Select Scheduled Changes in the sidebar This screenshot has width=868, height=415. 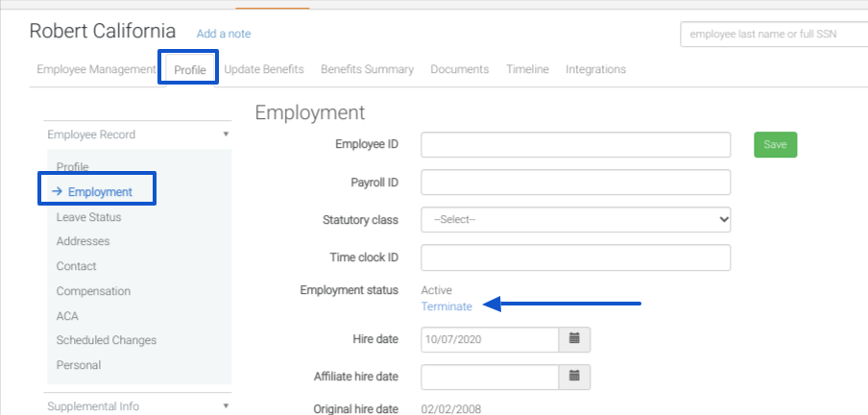point(106,340)
